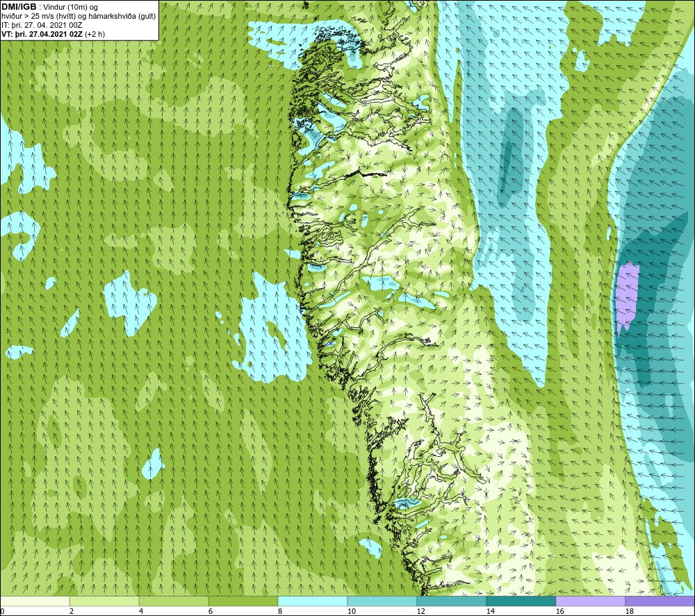Click the scale label '10'
The width and height of the screenshot is (695, 616).
[352, 612]
